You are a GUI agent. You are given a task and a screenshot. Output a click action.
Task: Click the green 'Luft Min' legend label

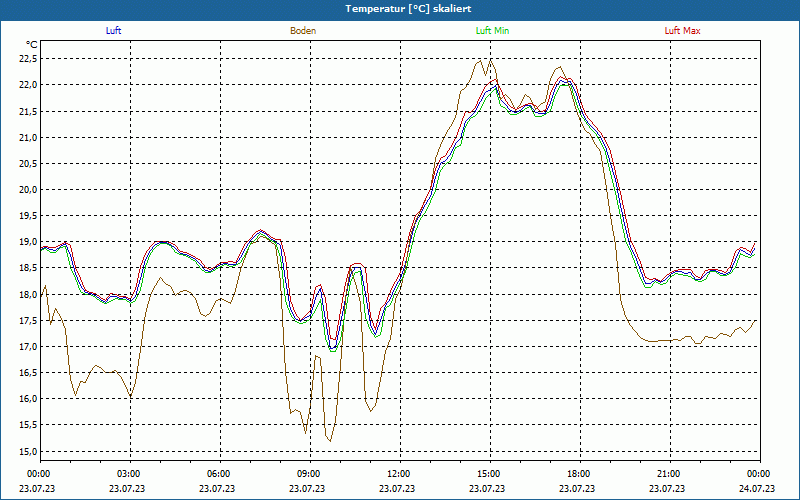point(492,31)
